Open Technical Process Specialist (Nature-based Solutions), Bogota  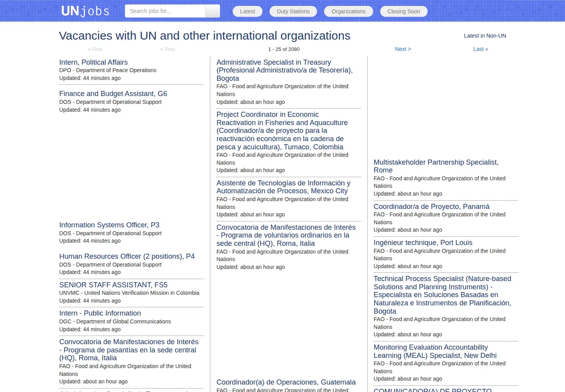(x=442, y=295)
